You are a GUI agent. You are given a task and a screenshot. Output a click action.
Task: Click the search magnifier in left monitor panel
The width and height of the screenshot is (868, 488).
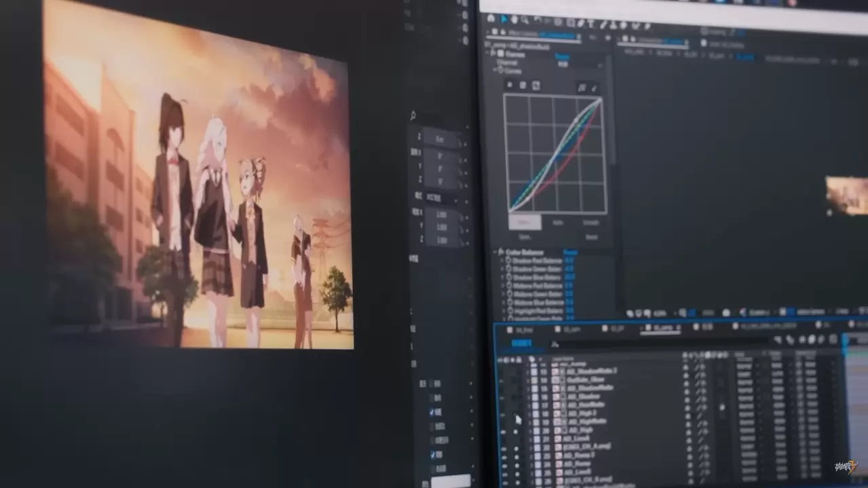[413, 116]
